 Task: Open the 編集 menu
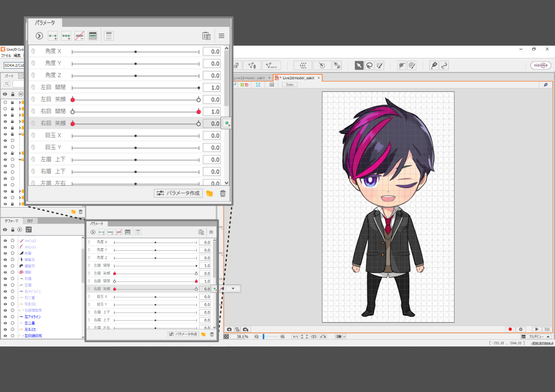click(x=17, y=55)
